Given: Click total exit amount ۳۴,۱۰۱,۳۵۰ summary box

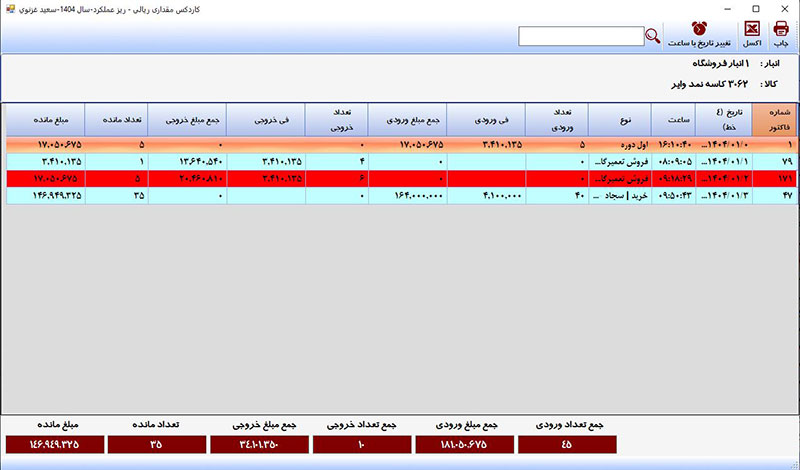Looking at the screenshot, I should coord(259,444).
